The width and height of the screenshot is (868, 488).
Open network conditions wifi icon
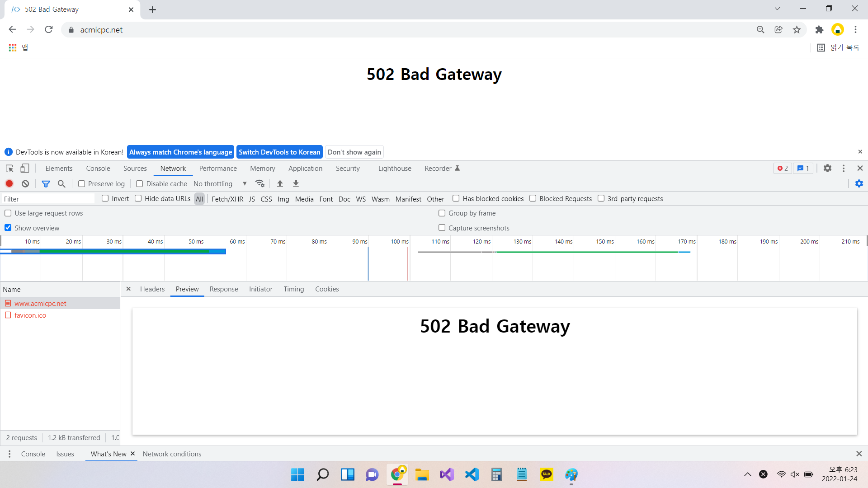[260, 183]
